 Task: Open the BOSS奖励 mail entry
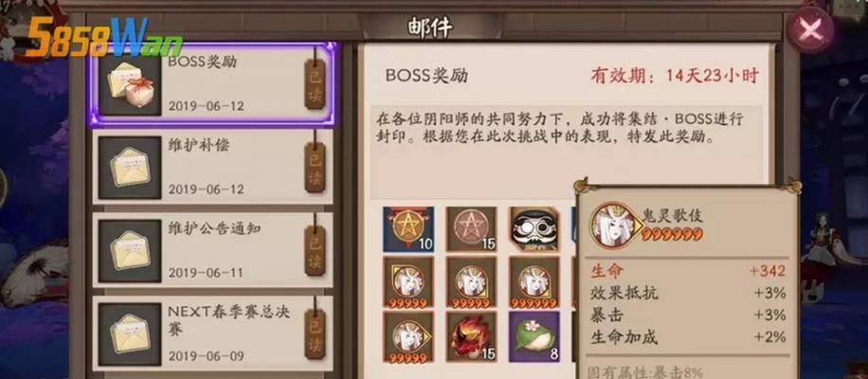(213, 84)
